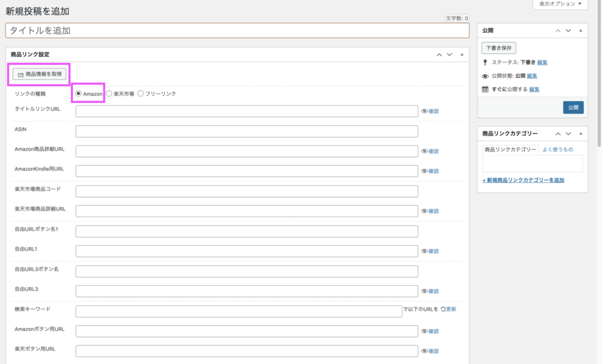Click 確認 link beside 自由URL1
Image resolution: width=602 pixels, height=364 pixels.
point(433,251)
